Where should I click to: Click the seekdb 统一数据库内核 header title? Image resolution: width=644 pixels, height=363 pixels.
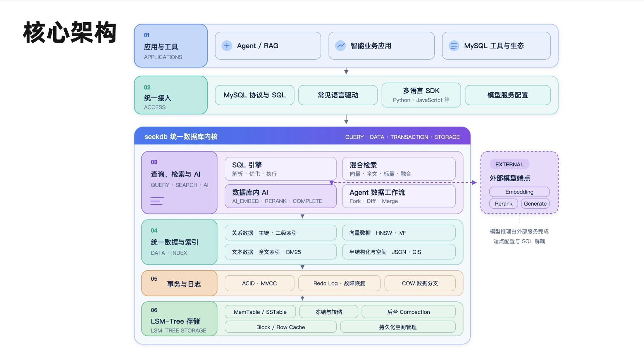(181, 137)
